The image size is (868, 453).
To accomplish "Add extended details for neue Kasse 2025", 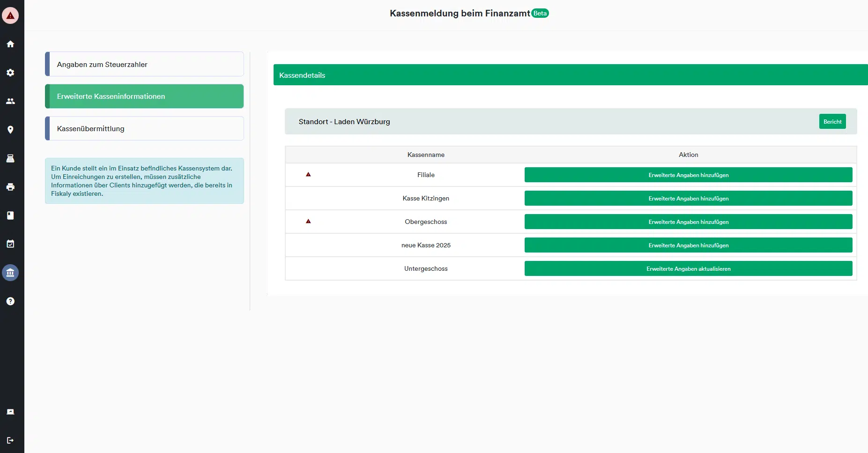I will point(688,245).
